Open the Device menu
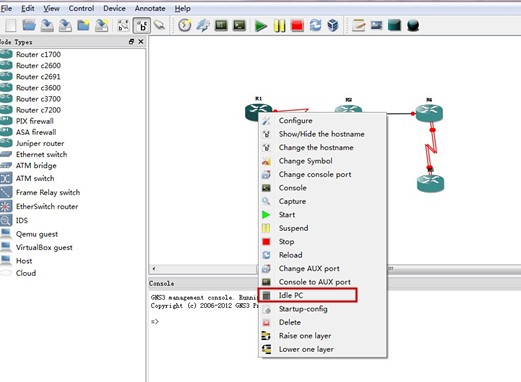This screenshot has width=521, height=382. click(x=114, y=8)
